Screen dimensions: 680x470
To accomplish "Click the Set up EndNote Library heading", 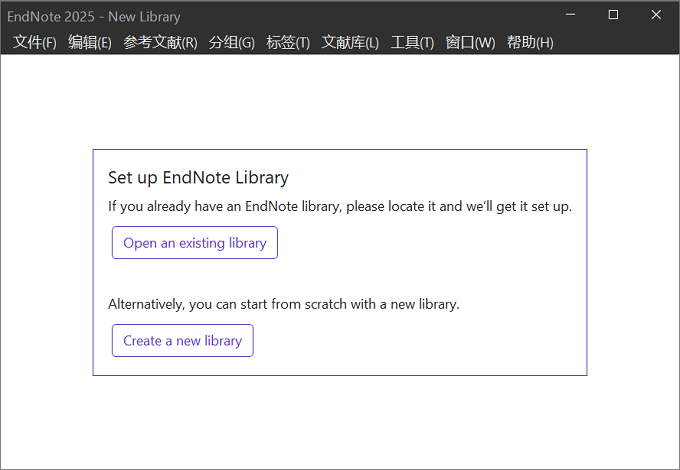I will click(198, 178).
